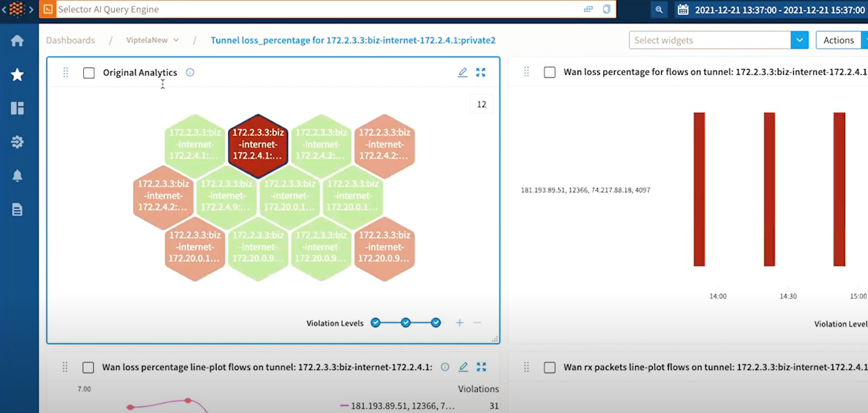
Task: Select the Wan loss percentage line-plot checkbox
Action: pyautogui.click(x=88, y=368)
